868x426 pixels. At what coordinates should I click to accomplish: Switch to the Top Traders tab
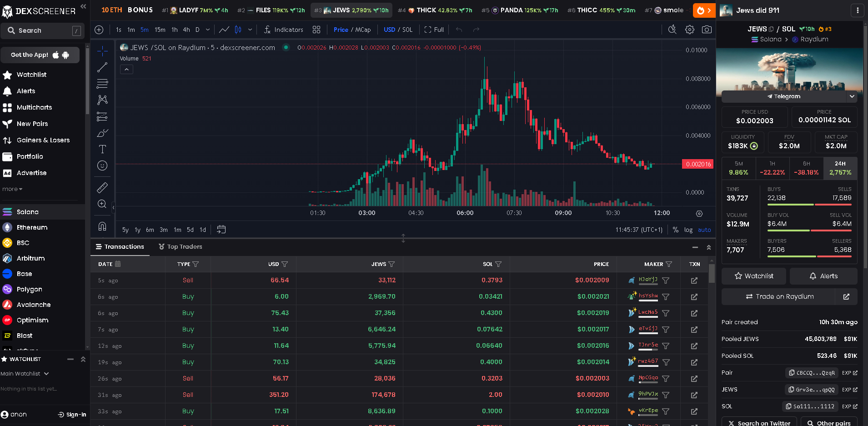pos(181,247)
